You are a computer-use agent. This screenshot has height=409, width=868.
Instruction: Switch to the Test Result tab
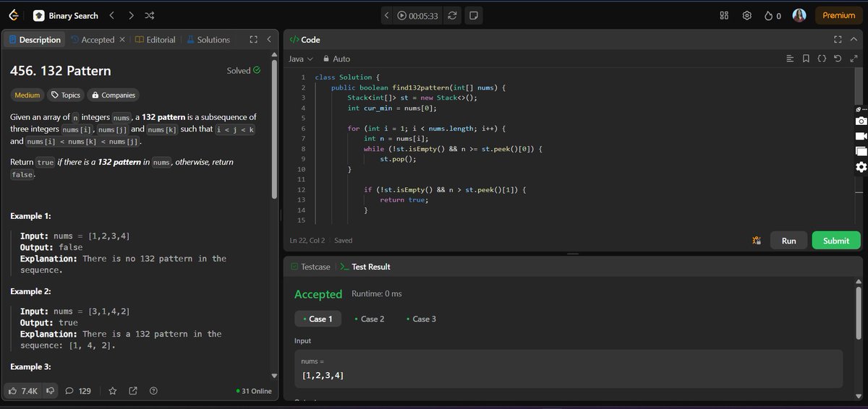point(365,267)
